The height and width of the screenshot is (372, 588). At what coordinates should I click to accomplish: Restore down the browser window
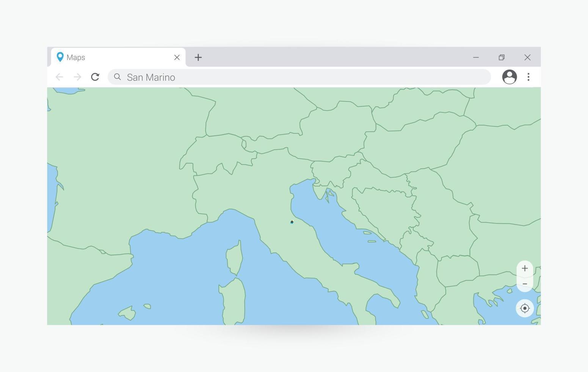(502, 57)
